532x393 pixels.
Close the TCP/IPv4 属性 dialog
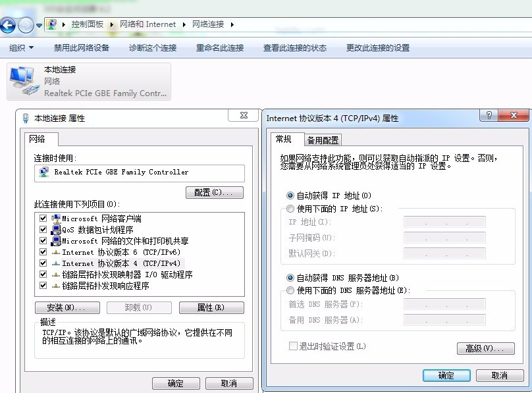pyautogui.click(x=514, y=115)
